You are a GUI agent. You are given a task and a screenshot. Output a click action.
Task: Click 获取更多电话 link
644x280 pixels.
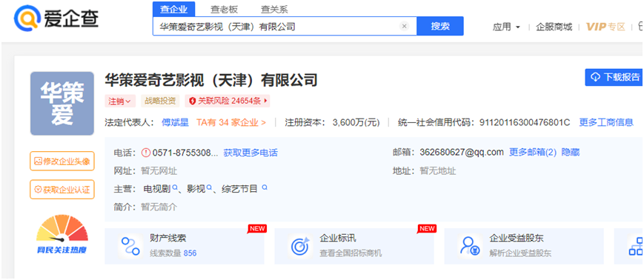click(x=250, y=153)
